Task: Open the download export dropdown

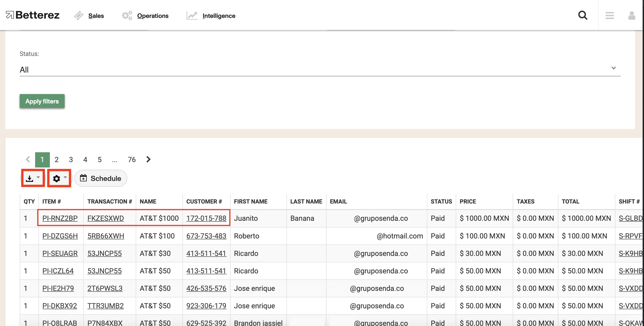Action: [33, 178]
